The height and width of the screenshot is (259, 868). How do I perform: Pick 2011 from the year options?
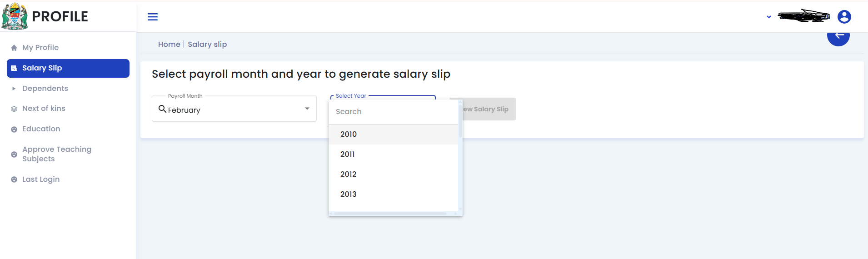click(x=348, y=154)
